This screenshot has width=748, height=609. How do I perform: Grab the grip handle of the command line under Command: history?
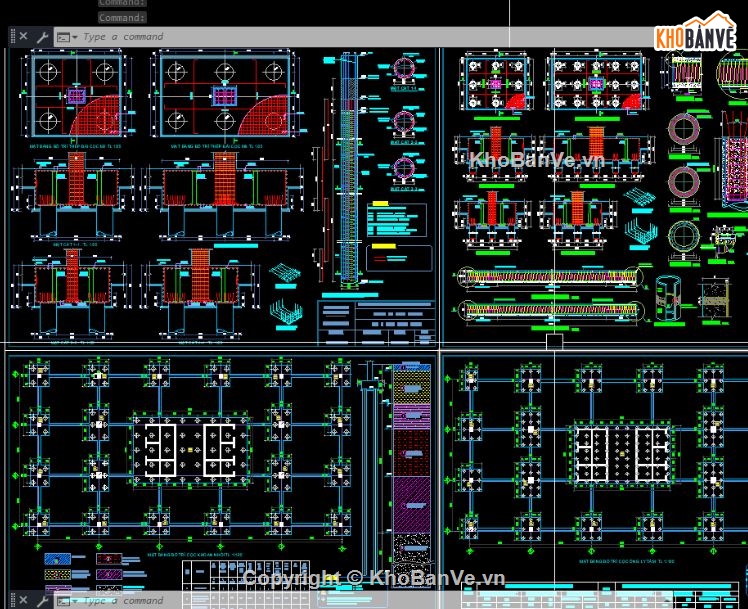coord(12,36)
